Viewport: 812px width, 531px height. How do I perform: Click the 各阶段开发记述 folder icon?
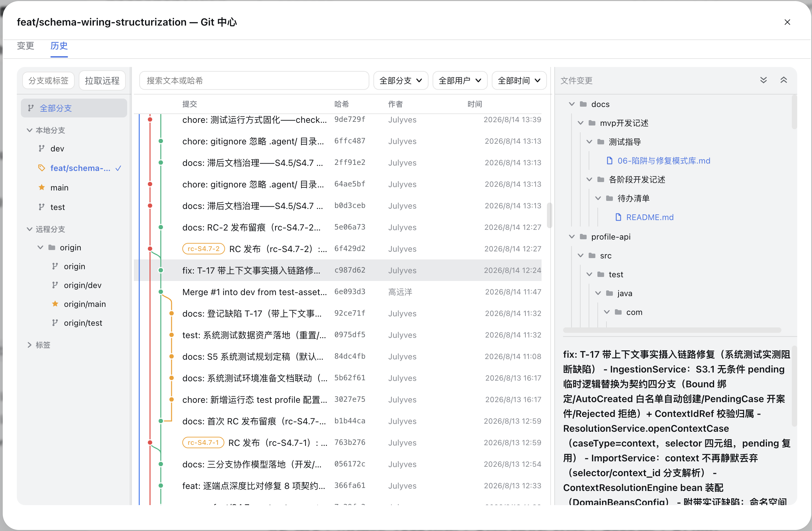601,179
